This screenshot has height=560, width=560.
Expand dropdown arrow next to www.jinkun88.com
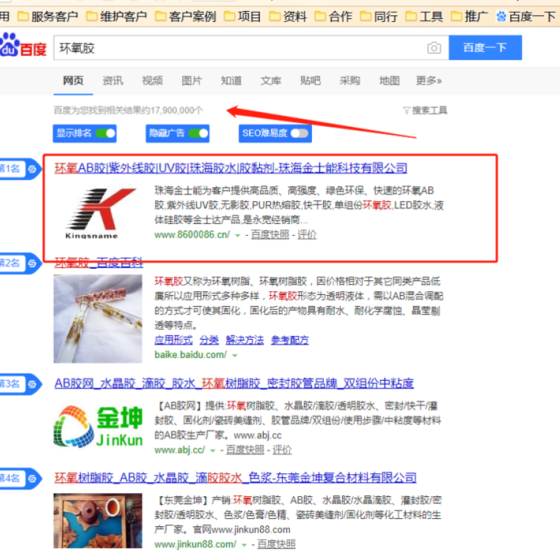pyautogui.click(x=244, y=545)
